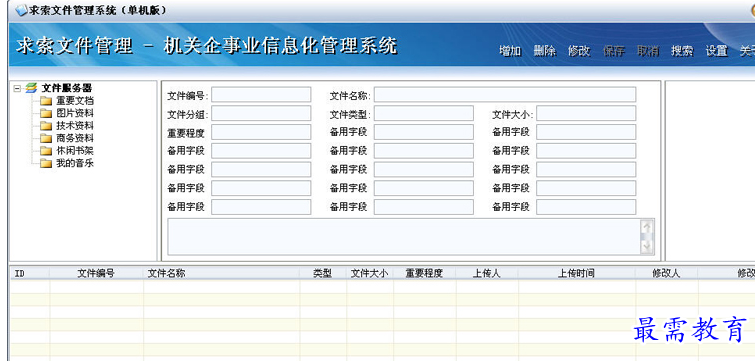The height and width of the screenshot is (361, 755).
Task: Sort by the ID column header
Action: [x=30, y=273]
